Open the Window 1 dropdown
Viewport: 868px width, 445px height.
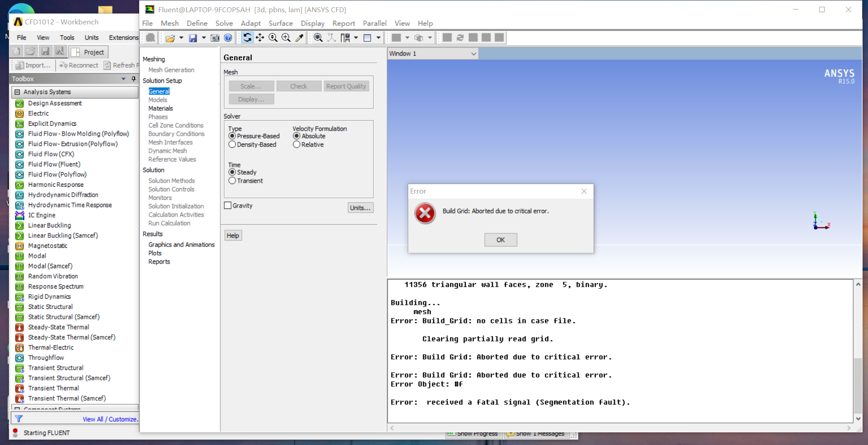[x=473, y=54]
